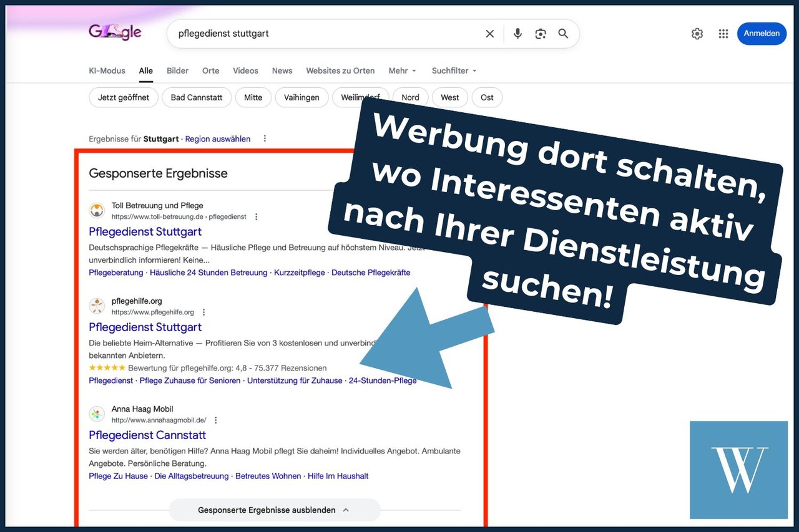This screenshot has height=532, width=799.
Task: Select the Alle results tab
Action: coord(146,70)
